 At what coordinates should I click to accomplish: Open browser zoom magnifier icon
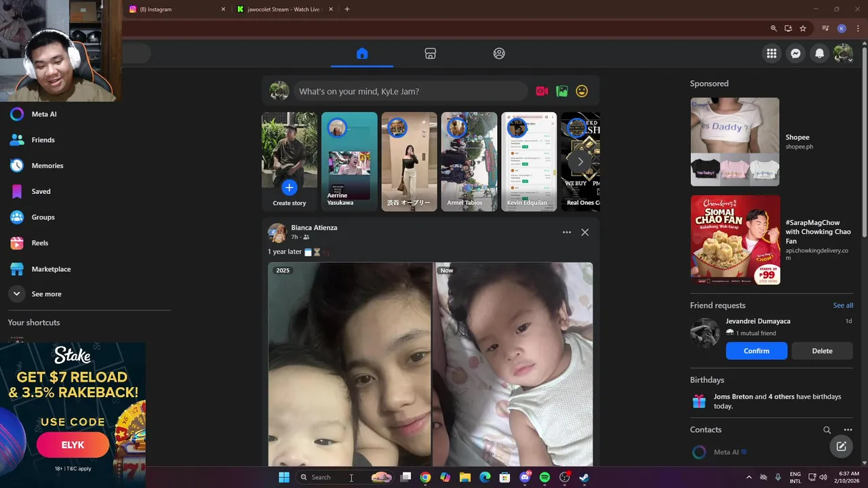[x=774, y=28]
